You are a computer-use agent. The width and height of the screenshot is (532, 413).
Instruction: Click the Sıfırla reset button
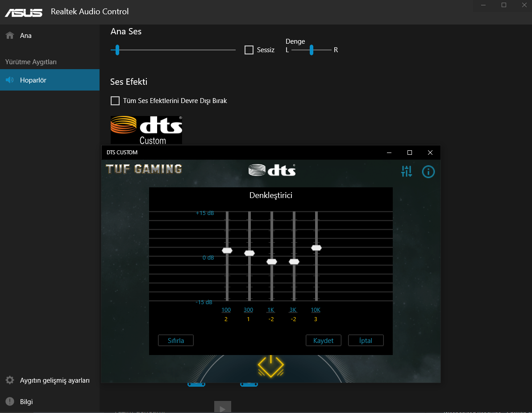[176, 340]
